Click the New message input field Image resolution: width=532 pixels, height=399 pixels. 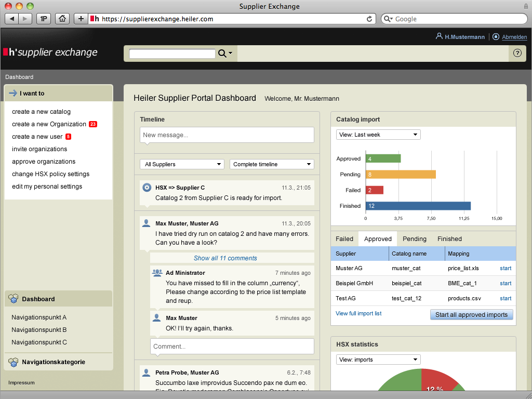pyautogui.click(x=227, y=135)
